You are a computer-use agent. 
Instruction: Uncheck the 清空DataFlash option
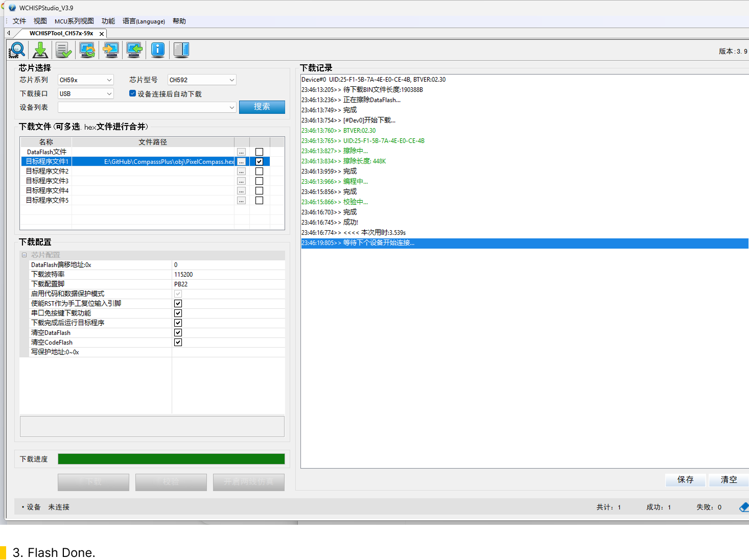point(178,333)
